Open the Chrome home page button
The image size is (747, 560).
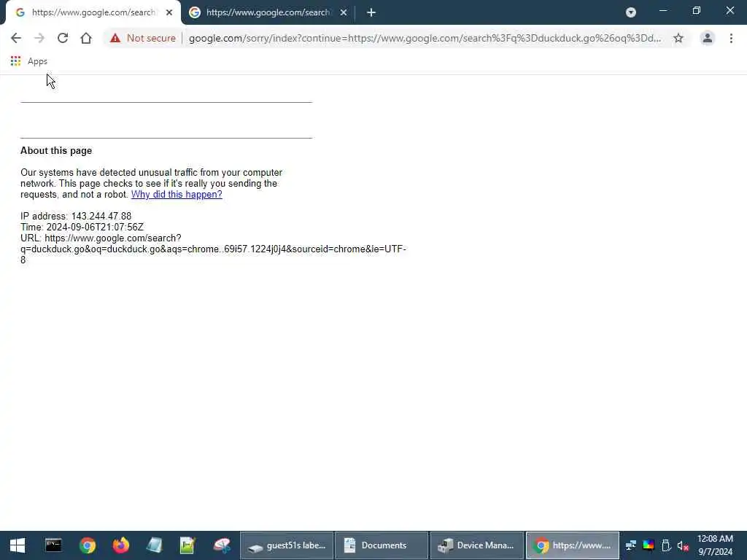point(86,38)
